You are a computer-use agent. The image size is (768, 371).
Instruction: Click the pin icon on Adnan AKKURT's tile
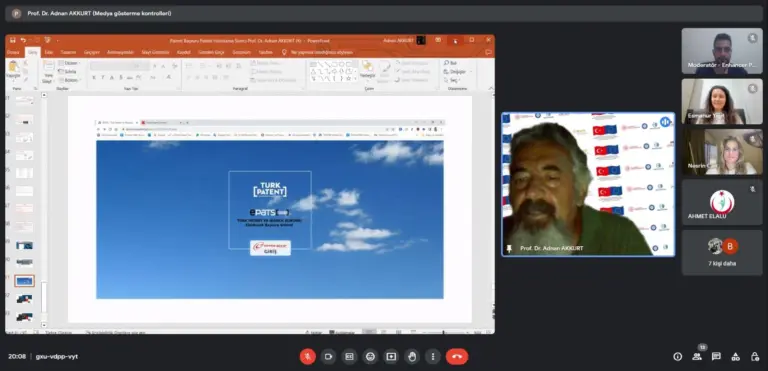click(509, 248)
